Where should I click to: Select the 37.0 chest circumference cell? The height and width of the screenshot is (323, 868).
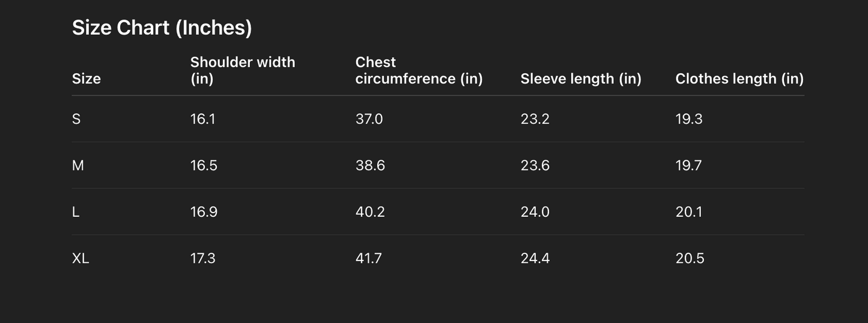369,119
